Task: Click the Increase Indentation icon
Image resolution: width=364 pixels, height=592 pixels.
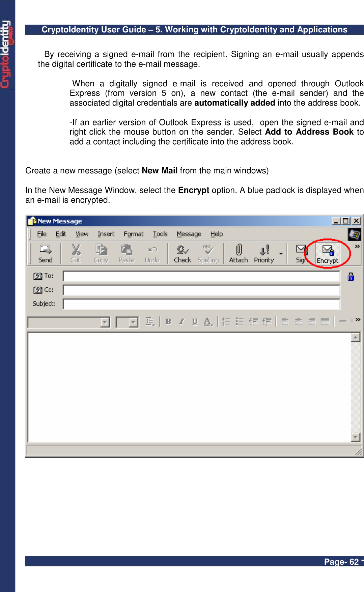Action: click(267, 321)
